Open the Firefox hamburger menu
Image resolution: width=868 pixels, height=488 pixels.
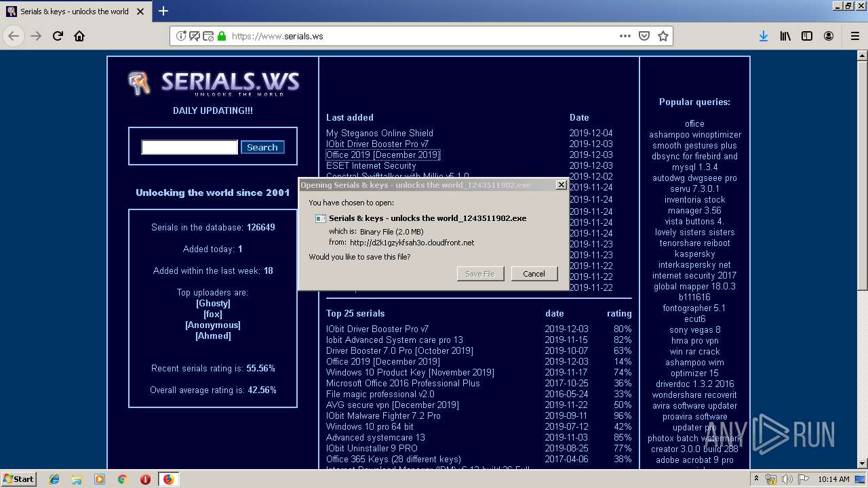click(x=856, y=36)
